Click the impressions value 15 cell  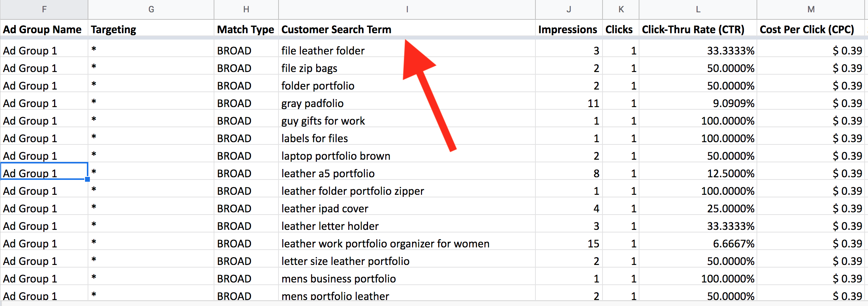tap(569, 243)
